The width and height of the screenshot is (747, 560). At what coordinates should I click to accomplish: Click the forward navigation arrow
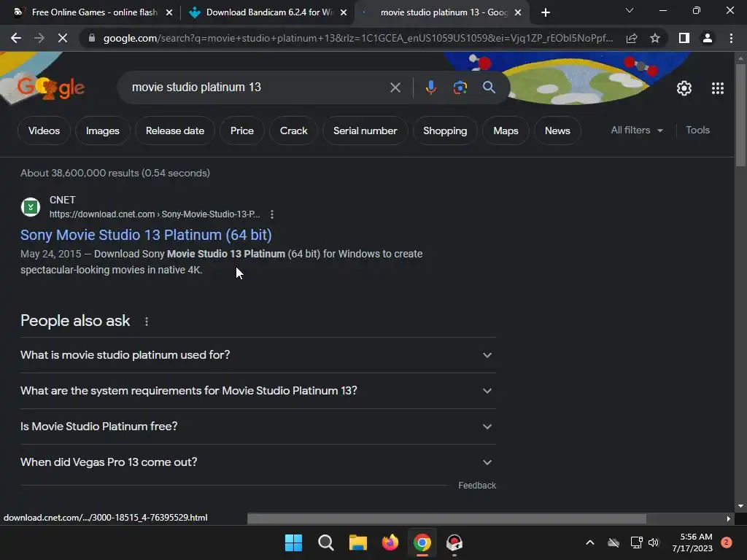[x=39, y=38]
